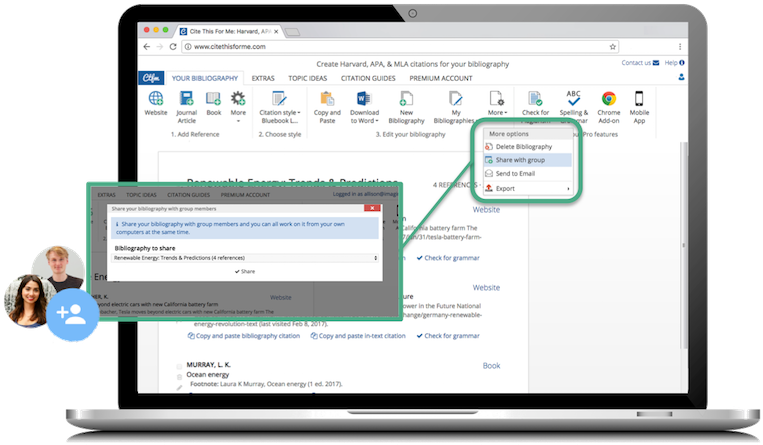Image resolution: width=763 pixels, height=445 pixels.
Task: Click the Book type label
Action: tap(491, 366)
